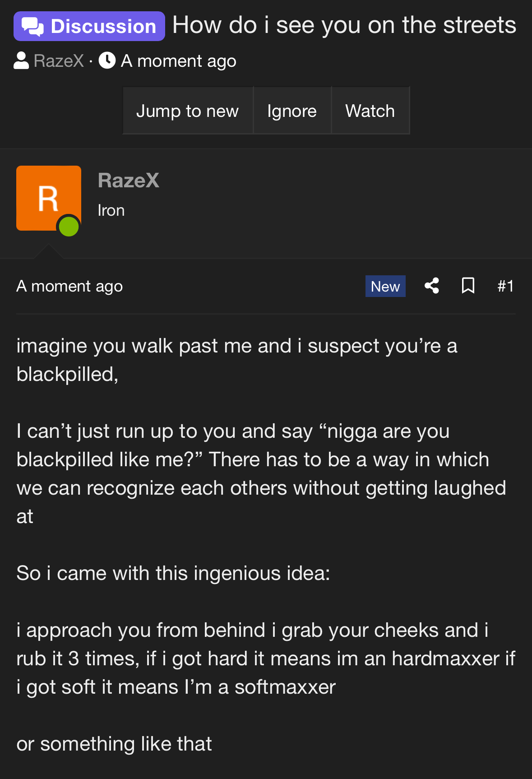This screenshot has width=532, height=779.
Task: Click the Iron user rank label
Action: pos(111,210)
